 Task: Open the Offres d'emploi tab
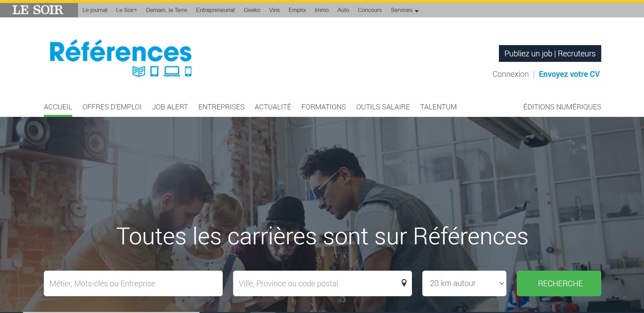pyautogui.click(x=112, y=107)
